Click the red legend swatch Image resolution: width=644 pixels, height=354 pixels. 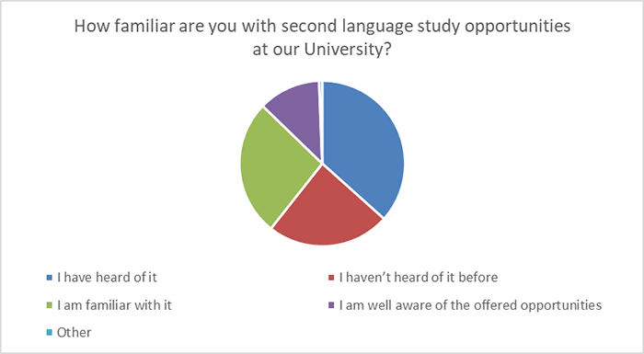pos(331,278)
